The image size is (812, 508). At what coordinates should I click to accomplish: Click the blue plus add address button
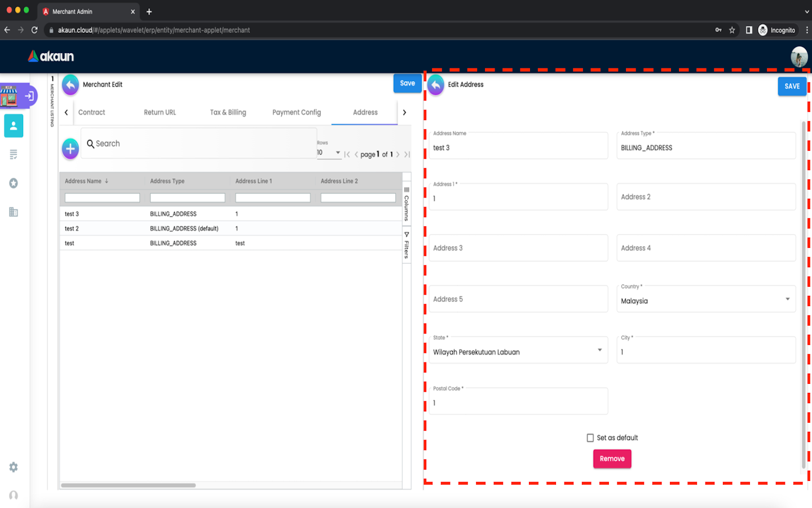click(70, 149)
